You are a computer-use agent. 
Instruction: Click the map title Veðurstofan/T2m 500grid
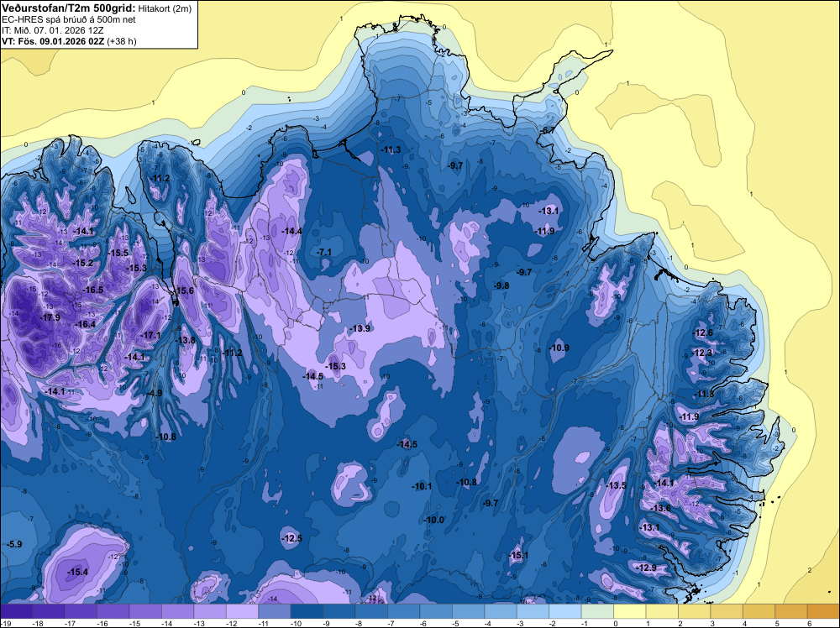(69, 8)
